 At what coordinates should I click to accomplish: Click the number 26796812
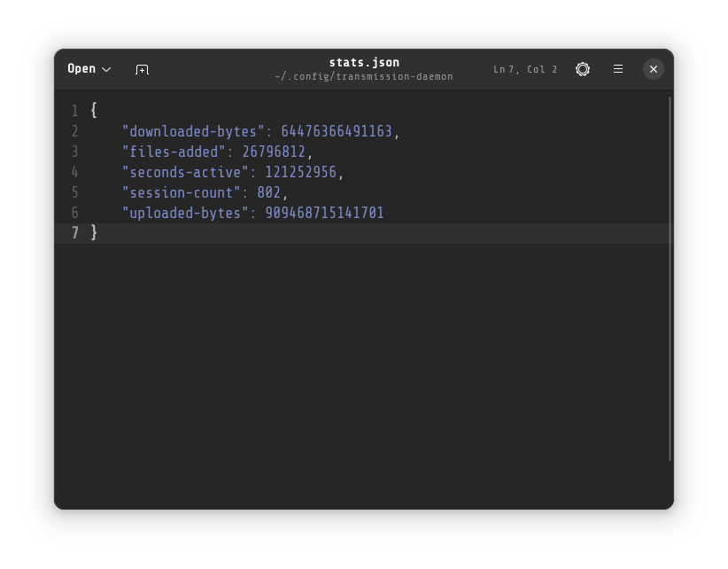click(x=274, y=152)
